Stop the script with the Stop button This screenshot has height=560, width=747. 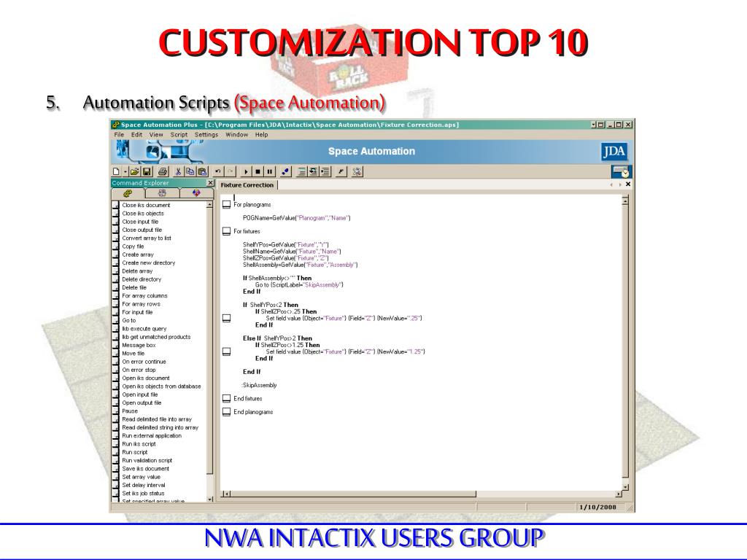pos(258,171)
